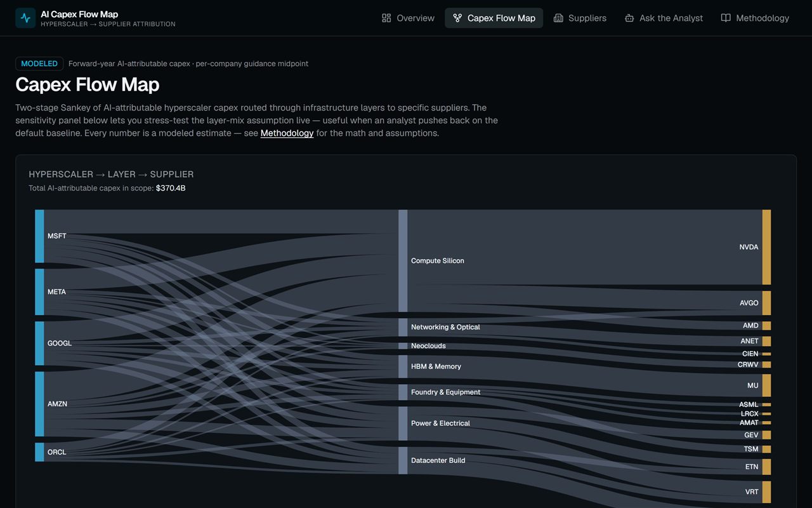Viewport: 812px width, 508px height.
Task: Click the Overview grid icon
Action: (386, 18)
